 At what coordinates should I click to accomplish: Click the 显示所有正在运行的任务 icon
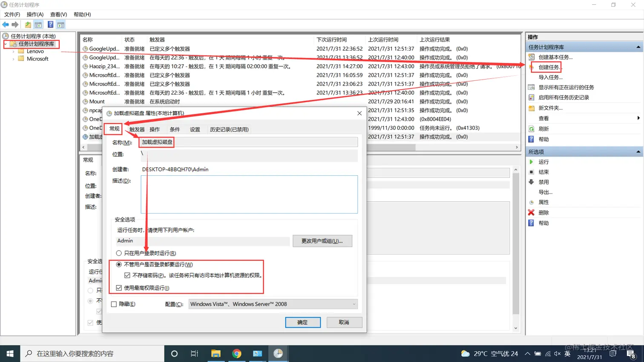pyautogui.click(x=531, y=87)
